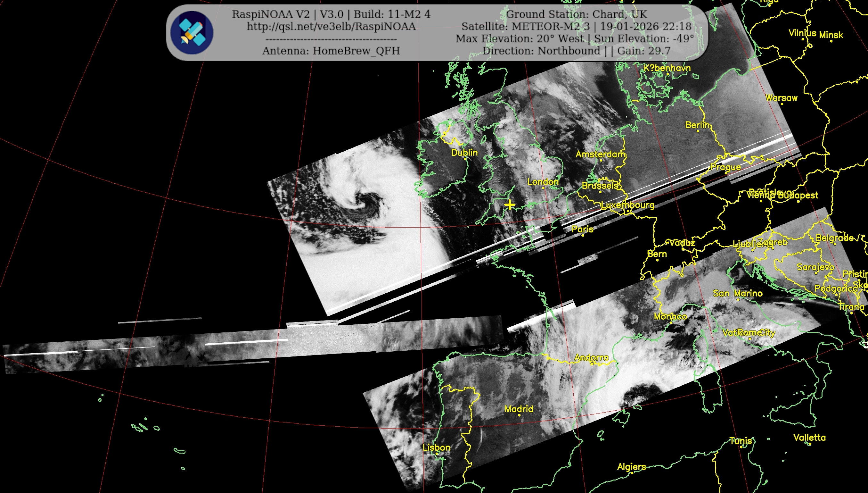Click the Algiers city label
This screenshot has width=868, height=493.
[x=631, y=467]
